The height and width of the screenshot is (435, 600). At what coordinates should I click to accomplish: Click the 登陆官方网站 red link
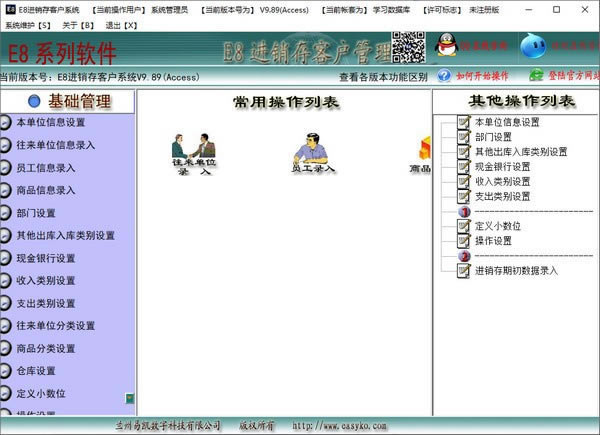pos(574,75)
